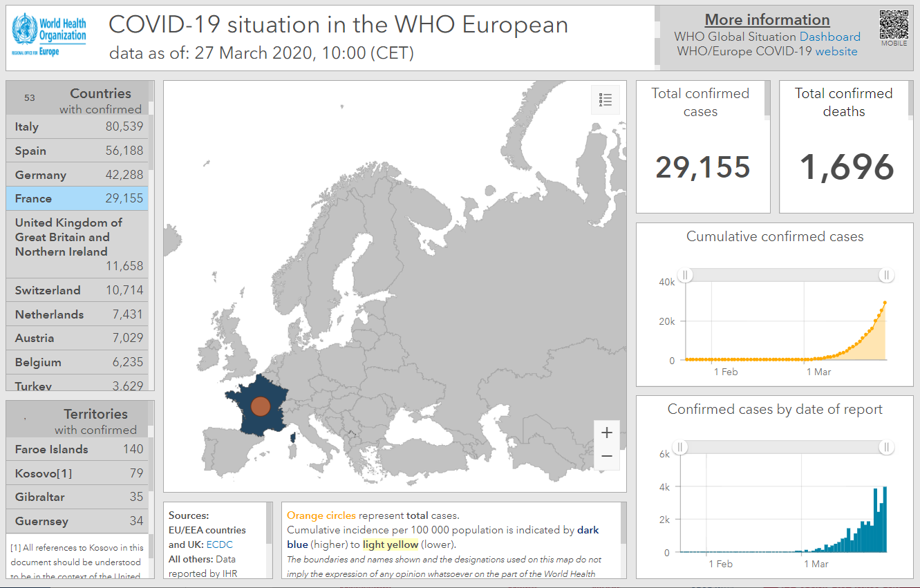920x588 pixels.
Task: Open the WHO Global Situation Dashboard link
Action: pos(829,37)
